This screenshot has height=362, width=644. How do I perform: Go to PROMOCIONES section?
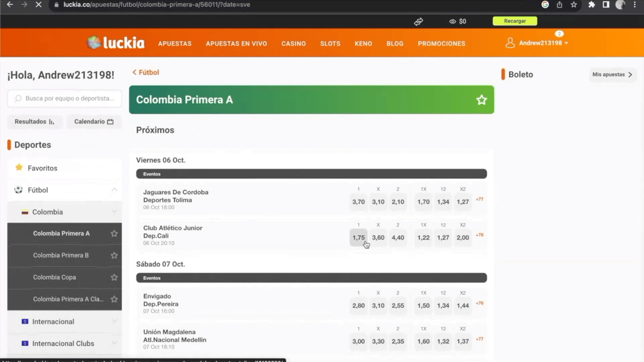tap(441, 44)
